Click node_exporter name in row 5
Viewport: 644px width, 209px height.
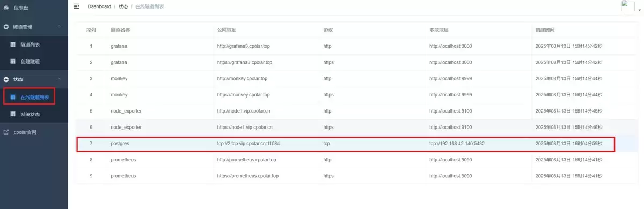click(x=126, y=111)
